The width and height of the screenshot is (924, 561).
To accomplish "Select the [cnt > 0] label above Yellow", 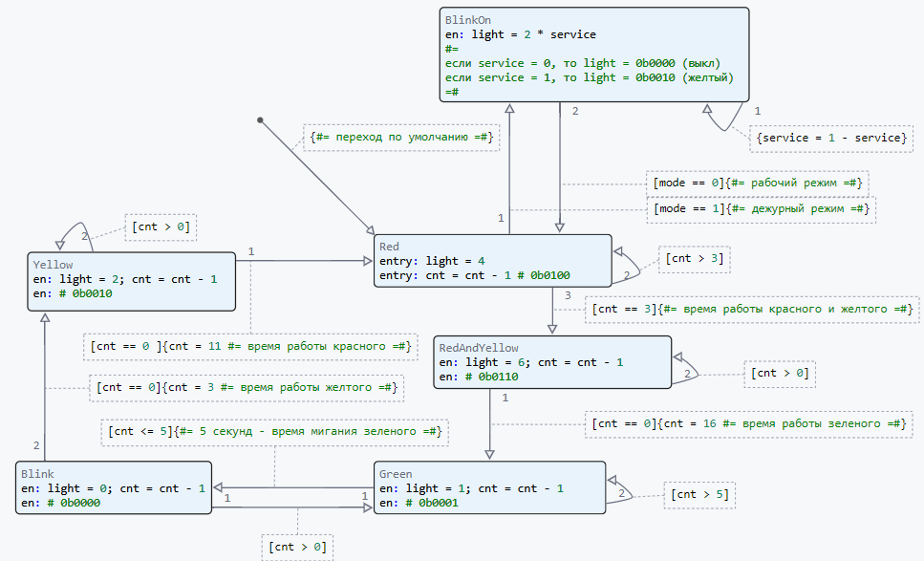I will pos(161,227).
